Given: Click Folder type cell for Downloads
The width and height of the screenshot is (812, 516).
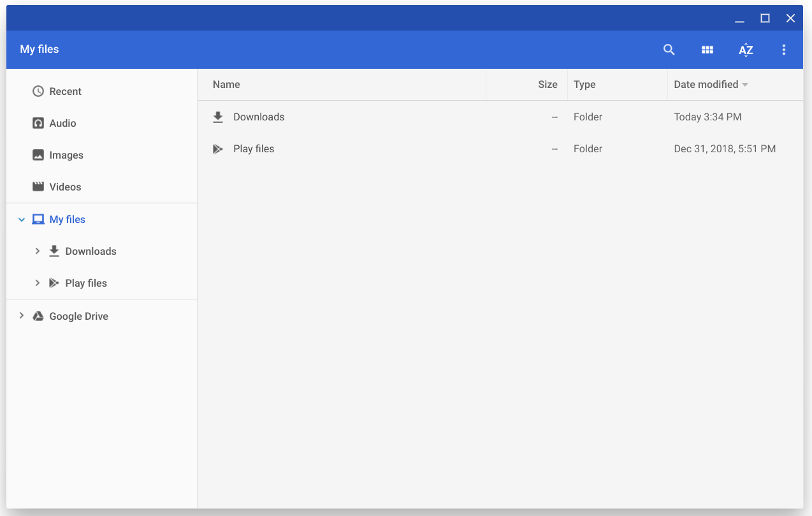Looking at the screenshot, I should click(x=588, y=117).
